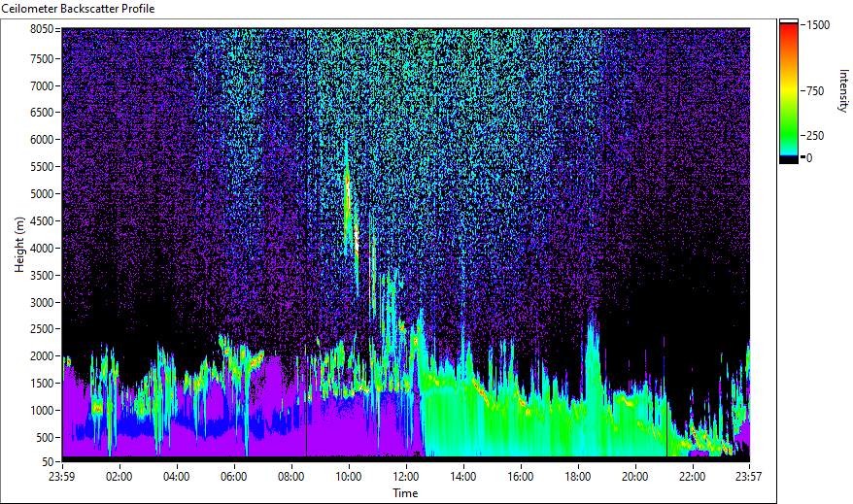
Task: Click the 1000 height axis tick label
Action: (x=42, y=411)
